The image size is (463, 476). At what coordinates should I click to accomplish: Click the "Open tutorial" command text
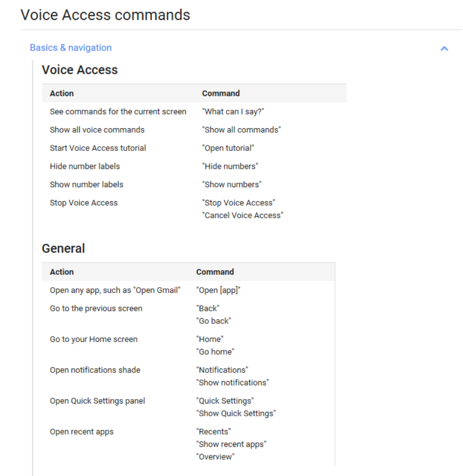click(x=228, y=148)
